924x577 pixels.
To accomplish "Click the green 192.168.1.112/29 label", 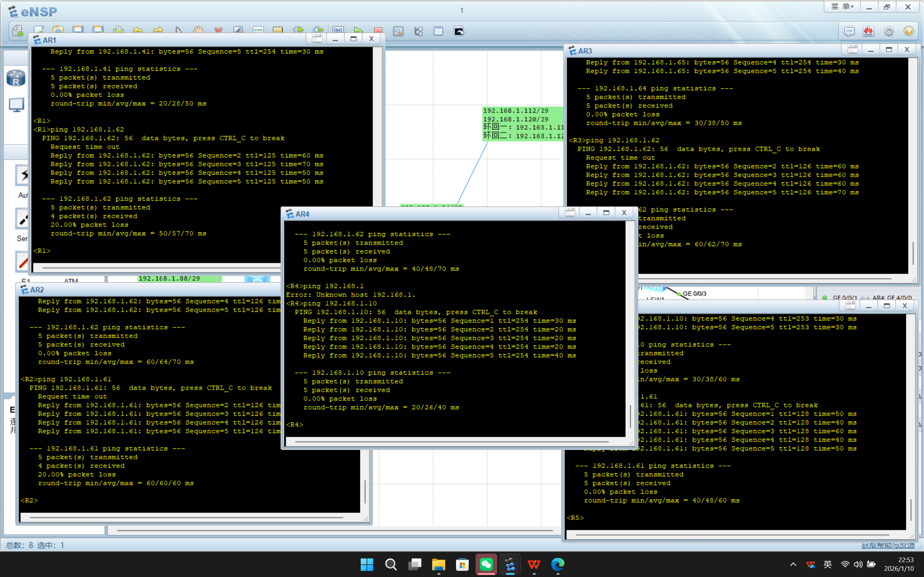I will pyautogui.click(x=516, y=111).
